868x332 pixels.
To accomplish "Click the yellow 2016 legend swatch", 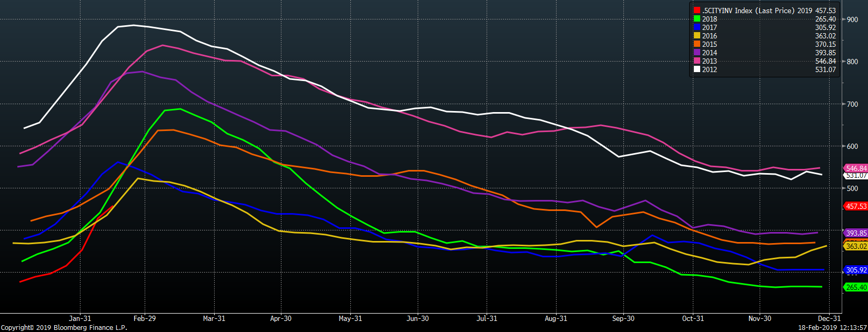I will pyautogui.click(x=697, y=36).
